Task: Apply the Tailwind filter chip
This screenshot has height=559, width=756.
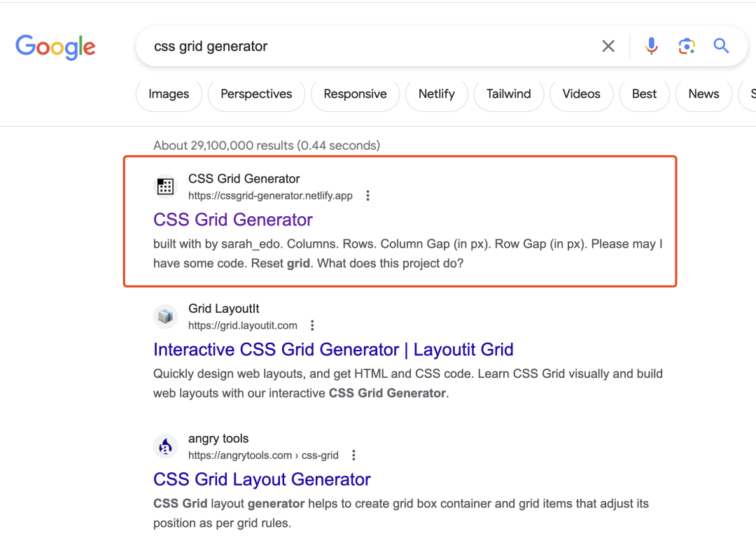Action: coord(508,94)
